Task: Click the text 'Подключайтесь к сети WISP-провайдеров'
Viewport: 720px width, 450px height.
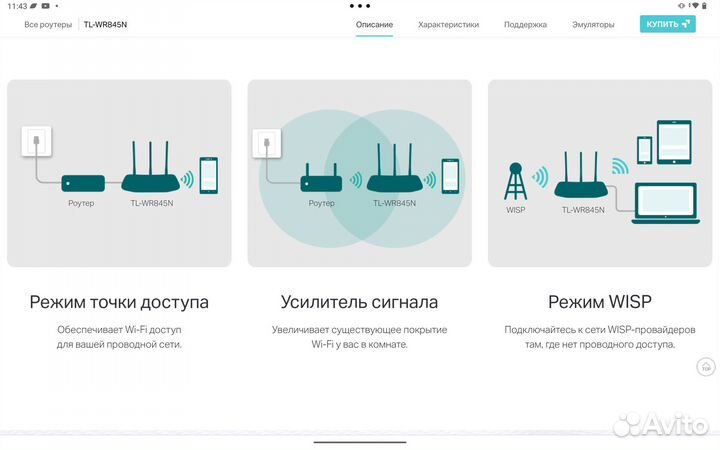Action: pos(600,330)
